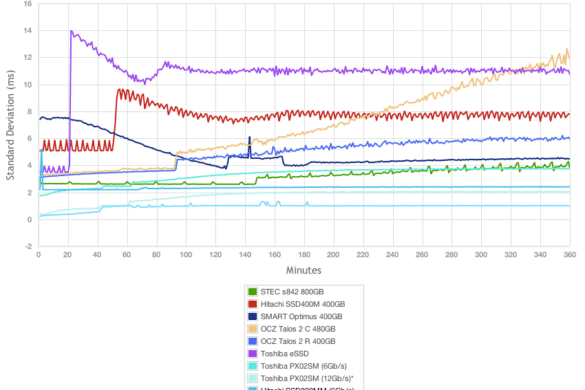585x390 pixels.
Task: Click the navy SMART Optimus 400GB legend swatch
Action: point(253,316)
